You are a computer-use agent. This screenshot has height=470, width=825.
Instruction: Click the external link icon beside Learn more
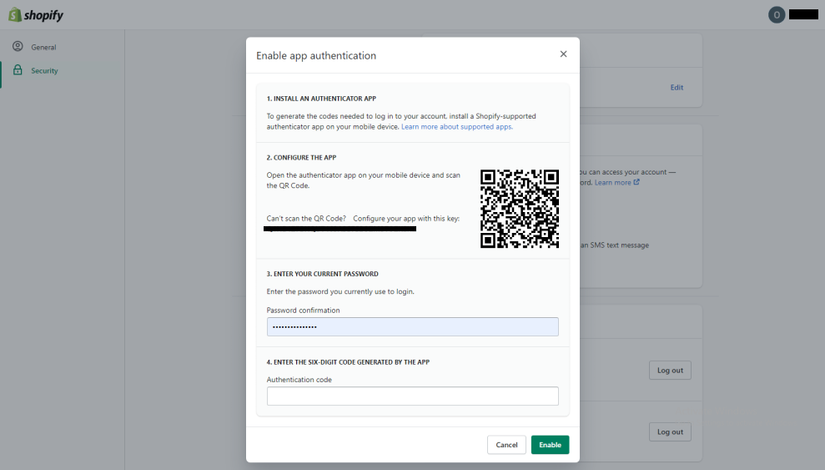(637, 183)
